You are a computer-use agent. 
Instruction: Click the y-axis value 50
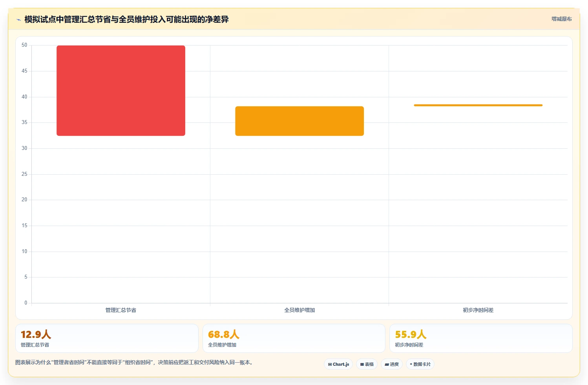click(24, 45)
